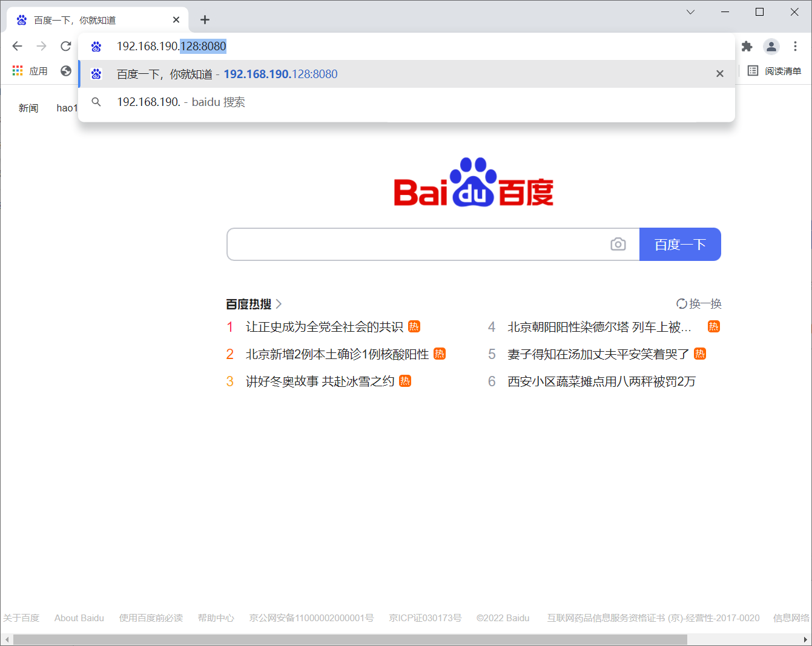Click the horizontal scrollbar right arrow
812x646 pixels.
tap(805, 640)
